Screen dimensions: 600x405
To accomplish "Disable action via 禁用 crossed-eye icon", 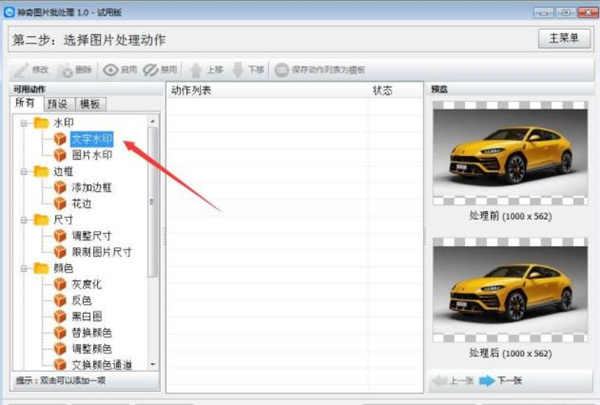I will (x=151, y=70).
